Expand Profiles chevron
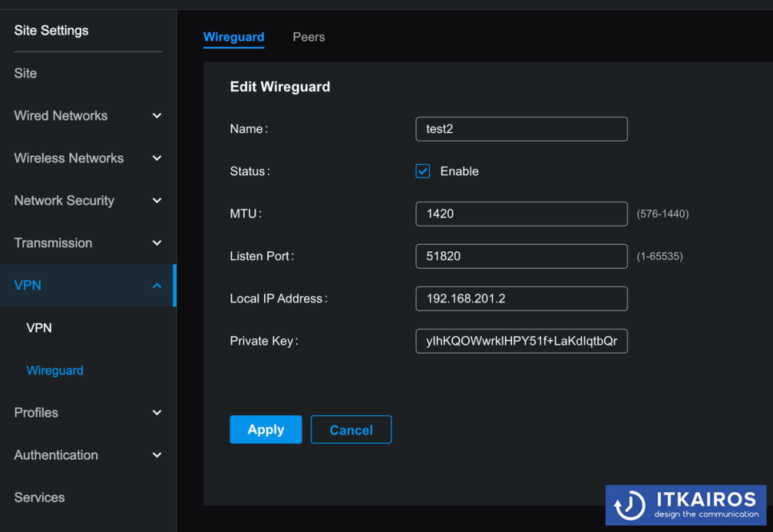Screen dimensions: 773x532 tap(157, 413)
